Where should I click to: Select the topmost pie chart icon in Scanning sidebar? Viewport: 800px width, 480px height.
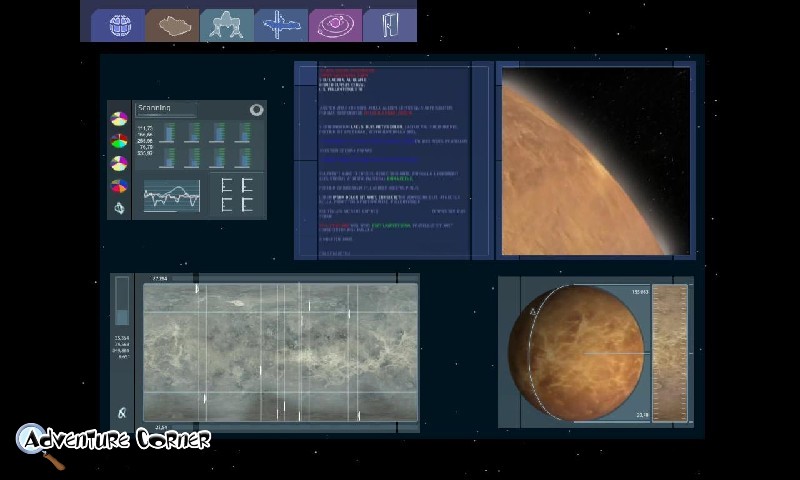(119, 119)
